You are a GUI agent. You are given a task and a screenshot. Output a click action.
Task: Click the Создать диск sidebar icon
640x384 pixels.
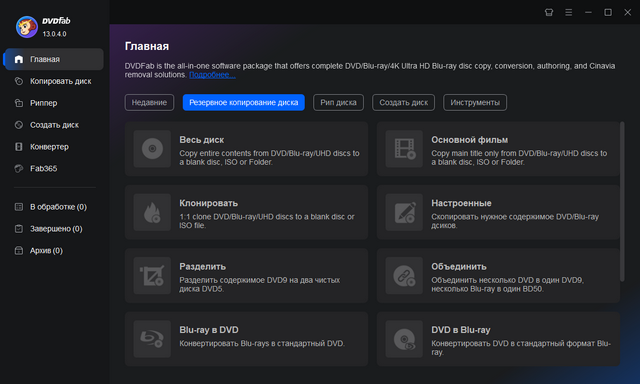pos(19,124)
